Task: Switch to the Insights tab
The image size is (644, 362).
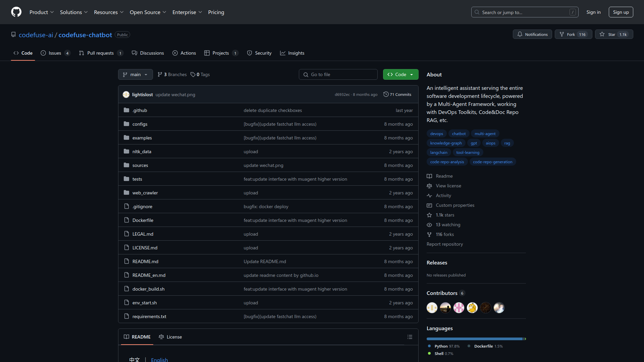Action: pos(297,53)
